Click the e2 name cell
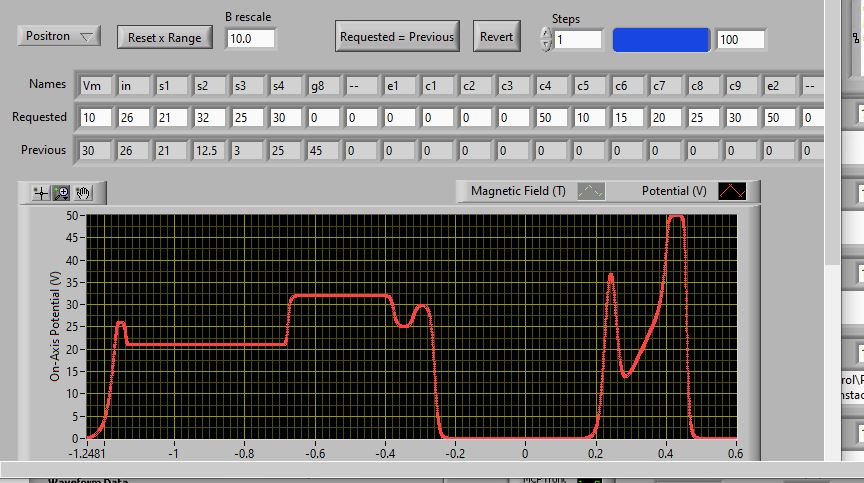The height and width of the screenshot is (483, 864). coord(780,85)
